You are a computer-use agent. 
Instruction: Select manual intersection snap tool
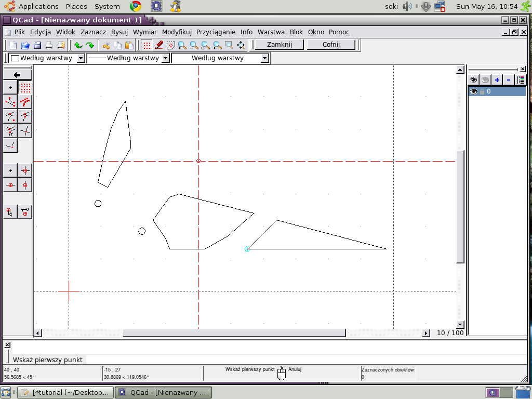10,145
